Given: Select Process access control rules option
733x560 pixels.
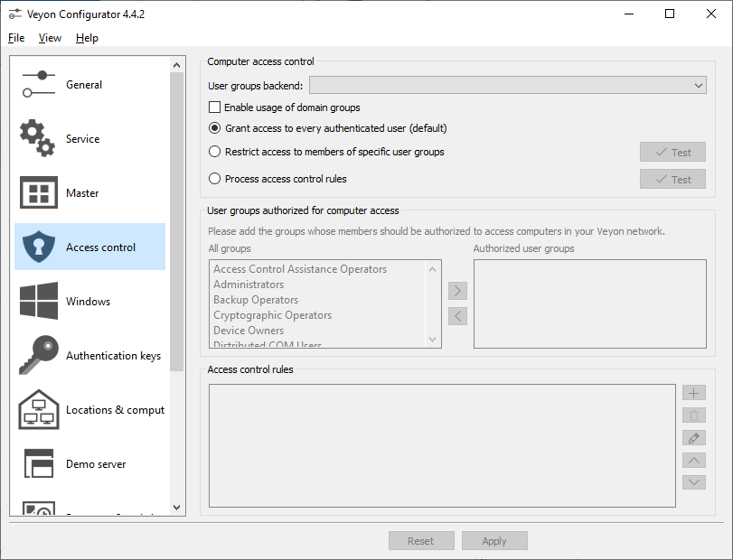Looking at the screenshot, I should click(x=214, y=179).
